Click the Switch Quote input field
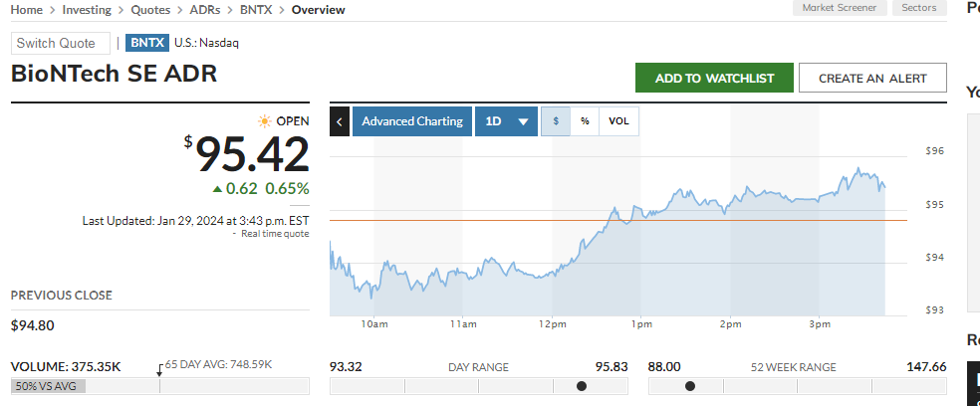 point(60,43)
